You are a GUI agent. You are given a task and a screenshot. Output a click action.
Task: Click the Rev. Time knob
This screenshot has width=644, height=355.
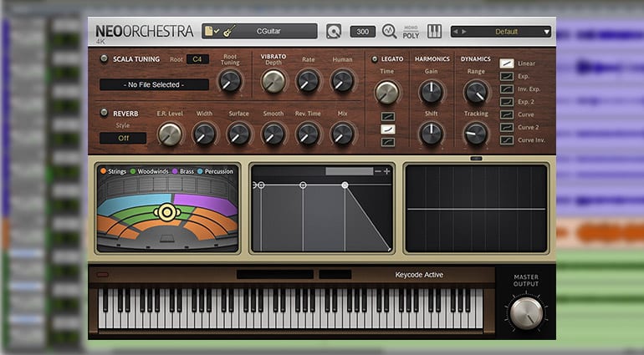308,134
